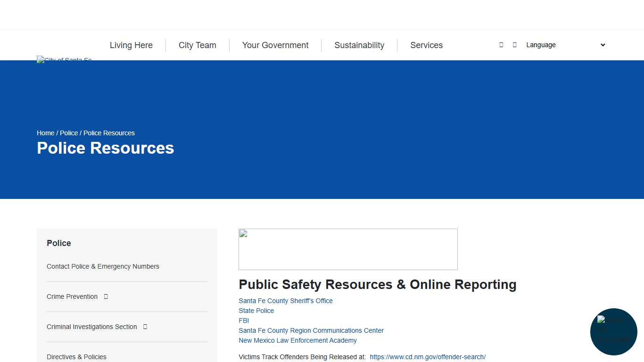
Task: Open the Police breadcrumb link
Action: [68, 133]
